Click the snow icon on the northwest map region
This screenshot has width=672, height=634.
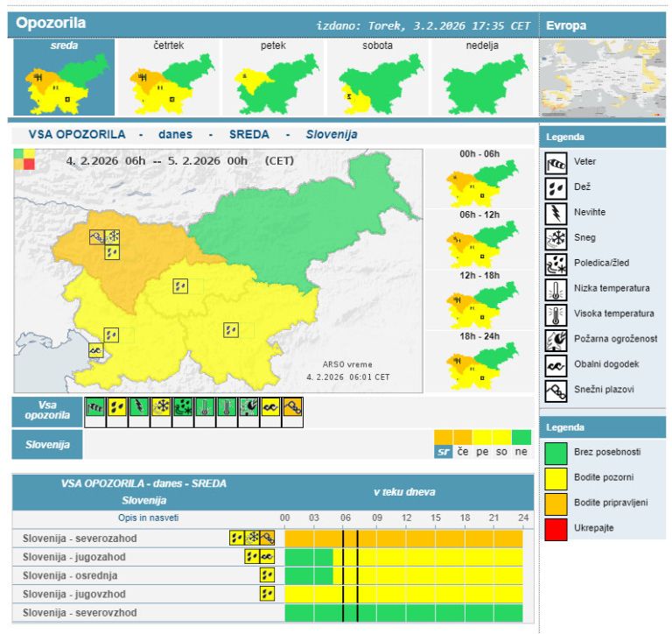tap(112, 236)
